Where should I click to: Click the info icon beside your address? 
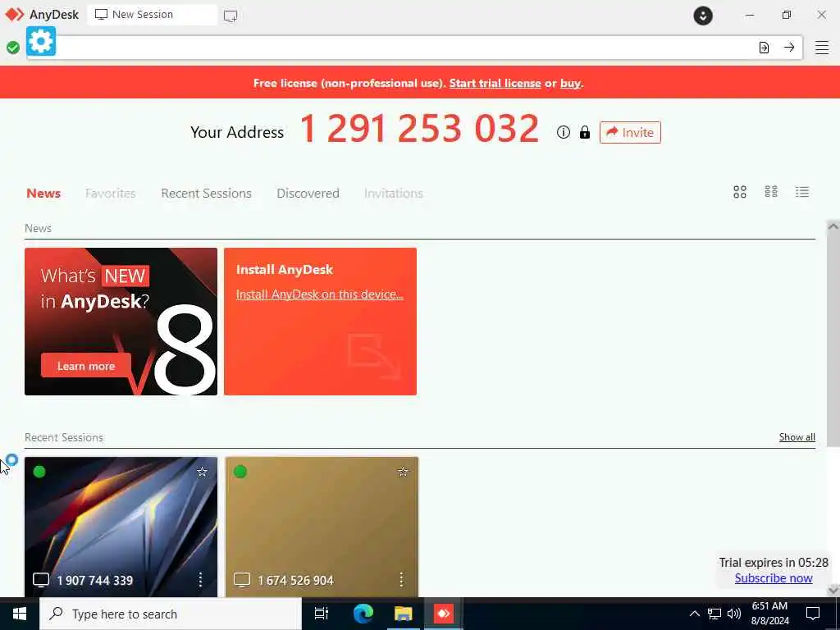coord(563,132)
